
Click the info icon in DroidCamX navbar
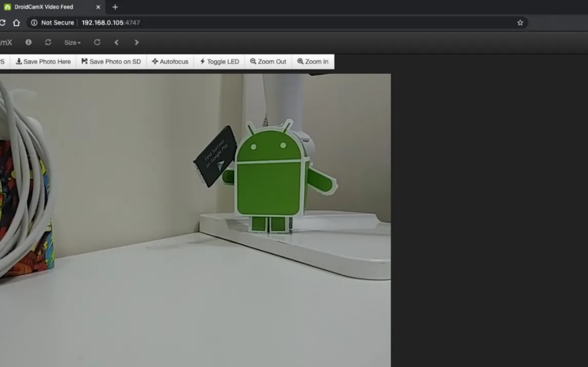point(29,43)
